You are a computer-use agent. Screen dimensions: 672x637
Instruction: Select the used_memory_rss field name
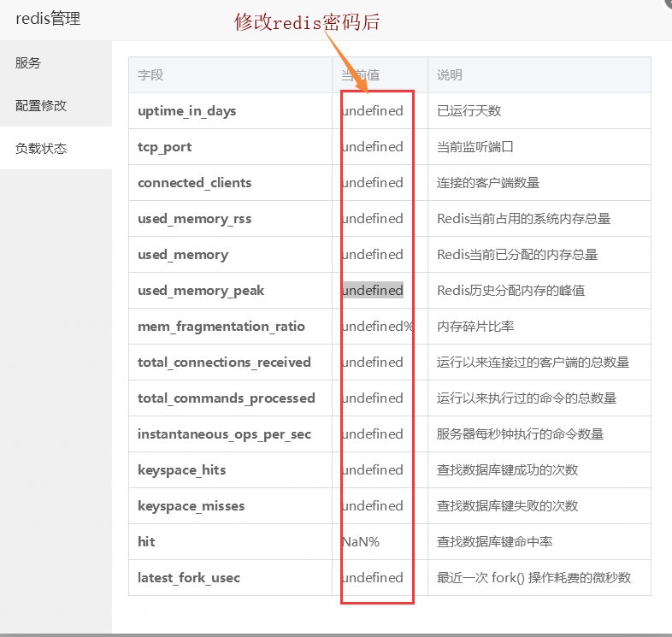click(x=195, y=219)
